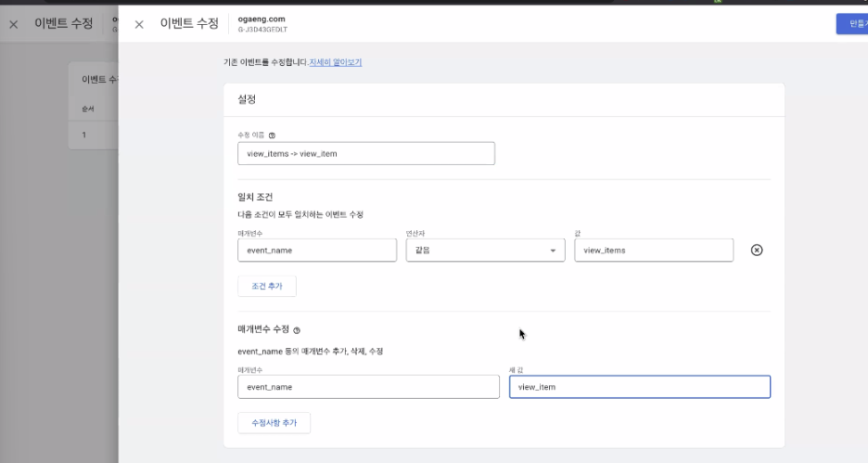The height and width of the screenshot is (463, 868).
Task: Click the help icon next to 수정 이름
Action: click(x=272, y=135)
